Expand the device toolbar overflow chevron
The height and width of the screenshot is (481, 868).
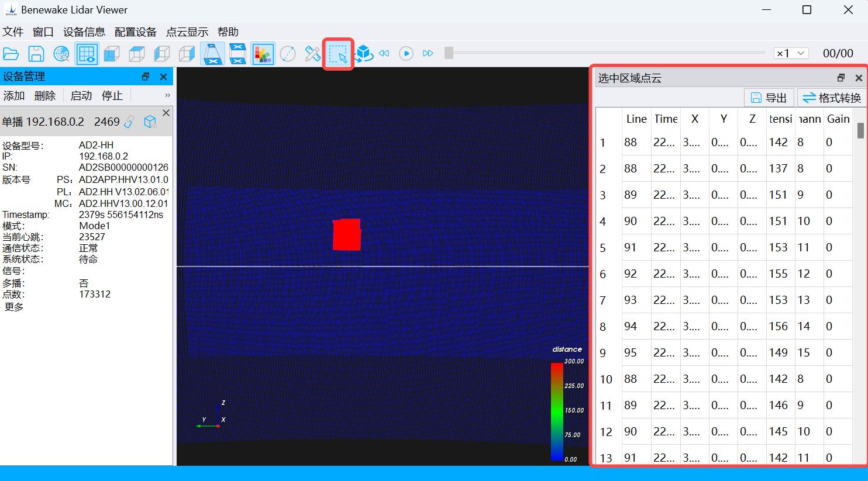click(167, 95)
